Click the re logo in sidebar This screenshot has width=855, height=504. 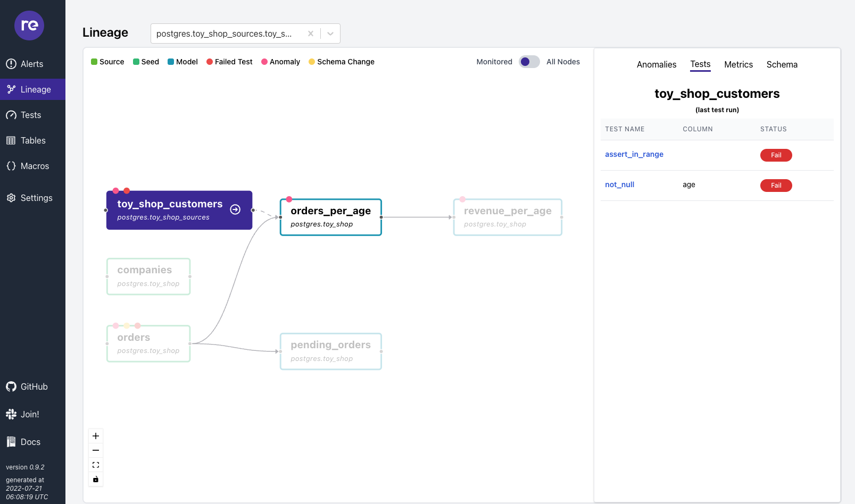tap(29, 26)
